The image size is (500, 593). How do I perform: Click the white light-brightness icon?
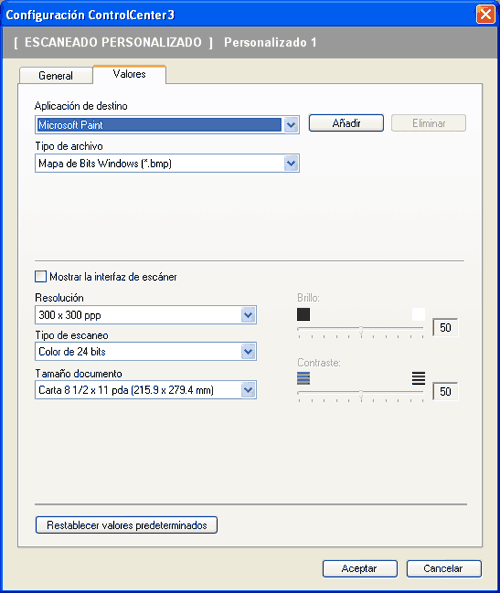[x=418, y=314]
